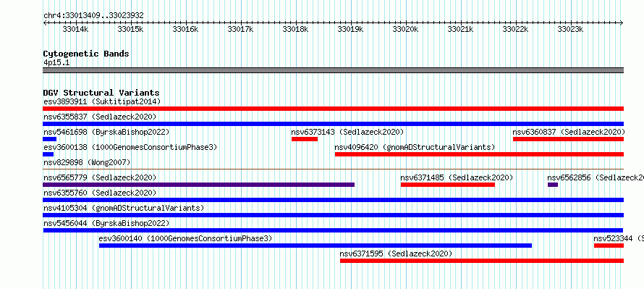This screenshot has height=289, width=644.
Task: Click the 'nsv6371595 (Sedlazeck2020)' label
Action: pos(397,254)
